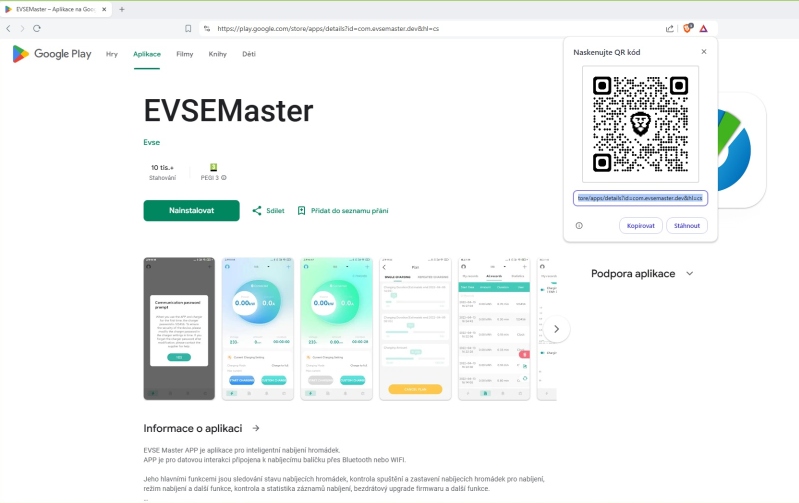The height and width of the screenshot is (503, 799).
Task: Open the Filmy tab
Action: click(x=184, y=54)
